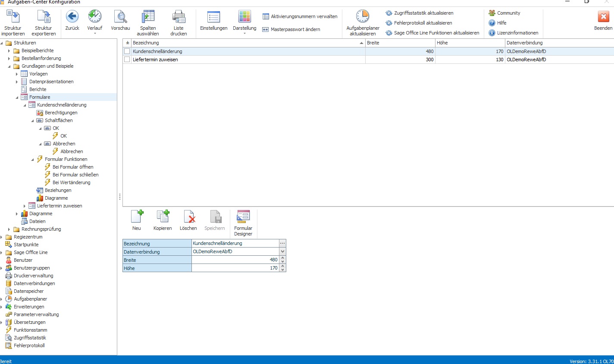Open Fehlerprotokoll in the left tree
The image size is (614, 364).
(x=29, y=345)
